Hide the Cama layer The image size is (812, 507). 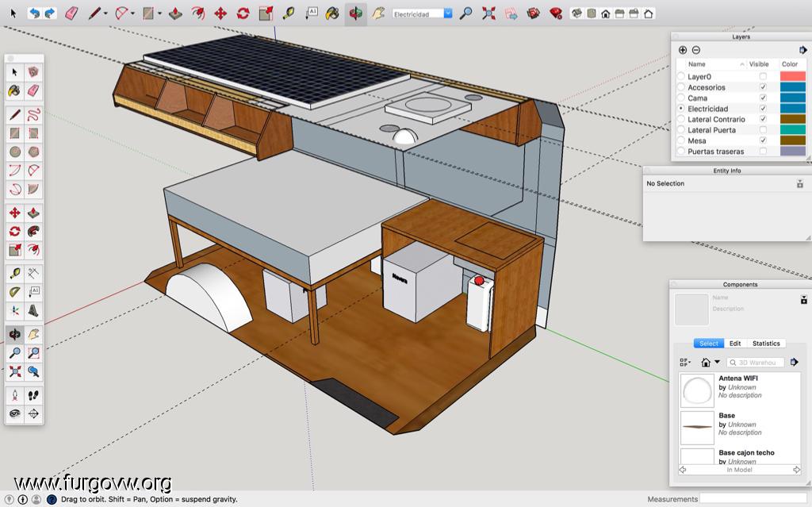point(763,98)
